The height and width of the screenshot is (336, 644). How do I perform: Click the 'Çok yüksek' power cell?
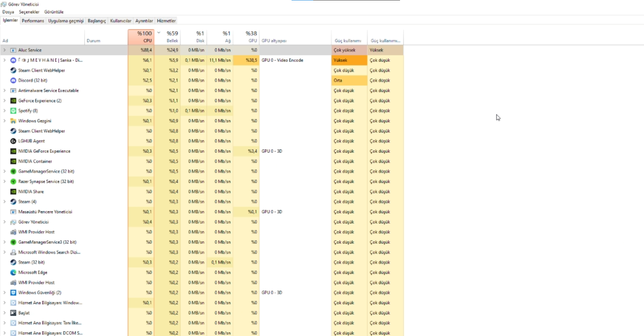(350, 50)
